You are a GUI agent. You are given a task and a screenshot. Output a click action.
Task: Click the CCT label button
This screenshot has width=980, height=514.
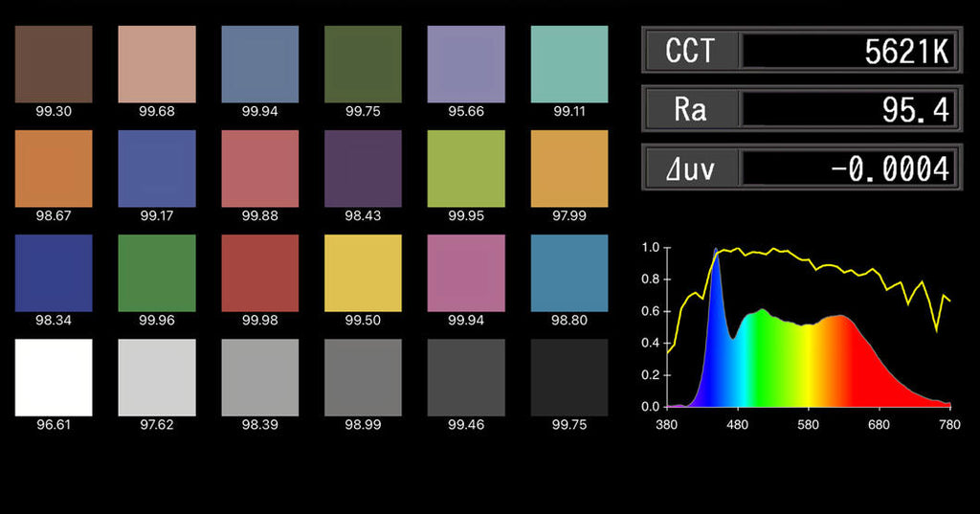pos(690,50)
